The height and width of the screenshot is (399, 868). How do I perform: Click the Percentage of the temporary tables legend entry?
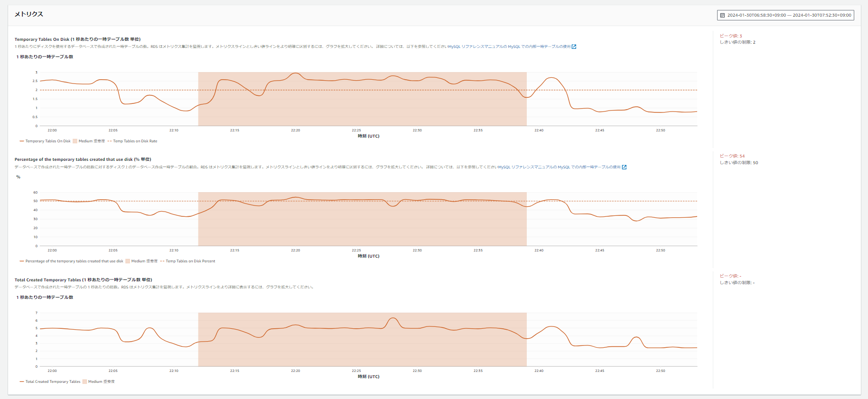[x=71, y=261]
